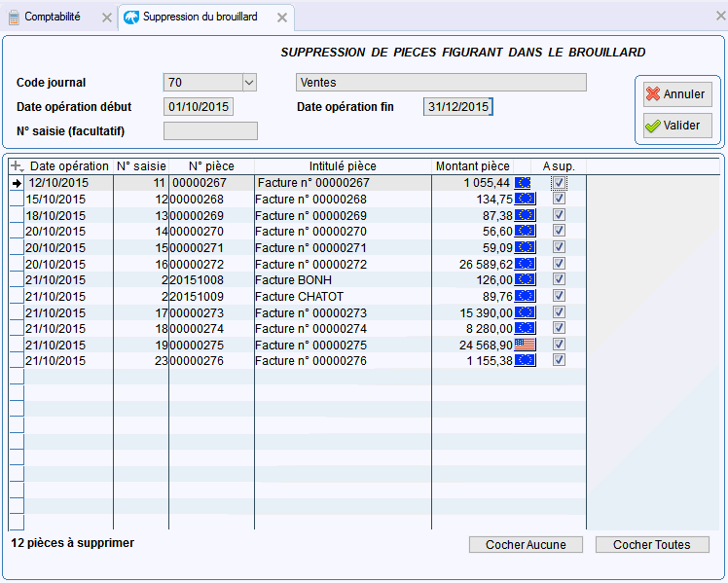Click the Comptabilité tab calculator icon
This screenshot has height=583, width=728.
(x=15, y=18)
